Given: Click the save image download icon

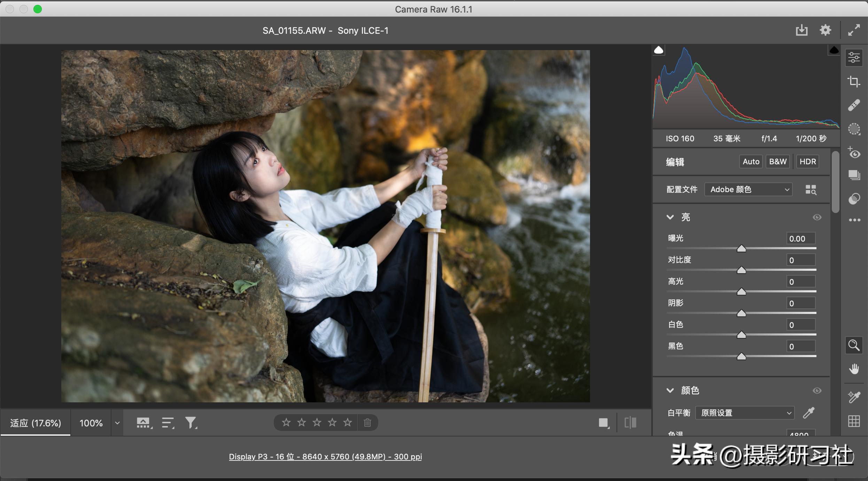Looking at the screenshot, I should point(801,30).
